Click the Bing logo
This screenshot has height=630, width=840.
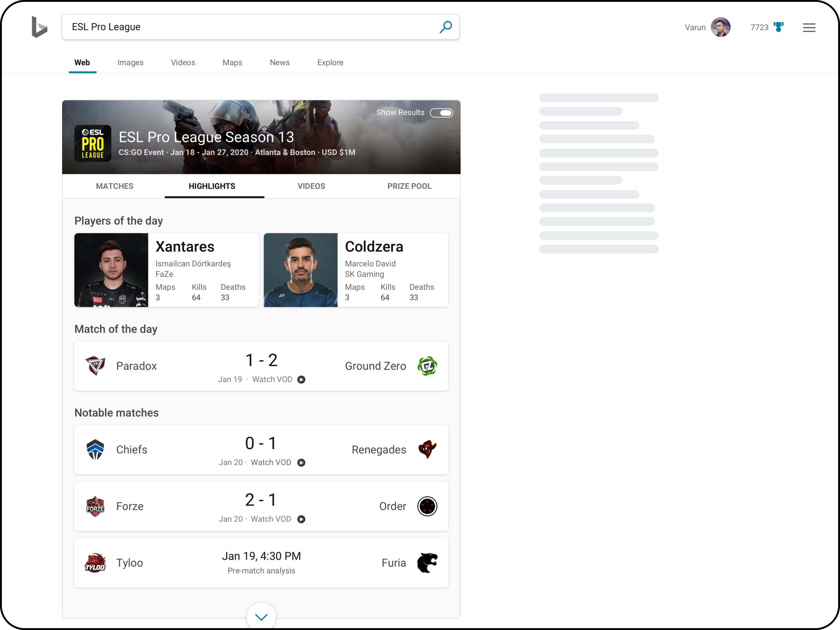(39, 27)
